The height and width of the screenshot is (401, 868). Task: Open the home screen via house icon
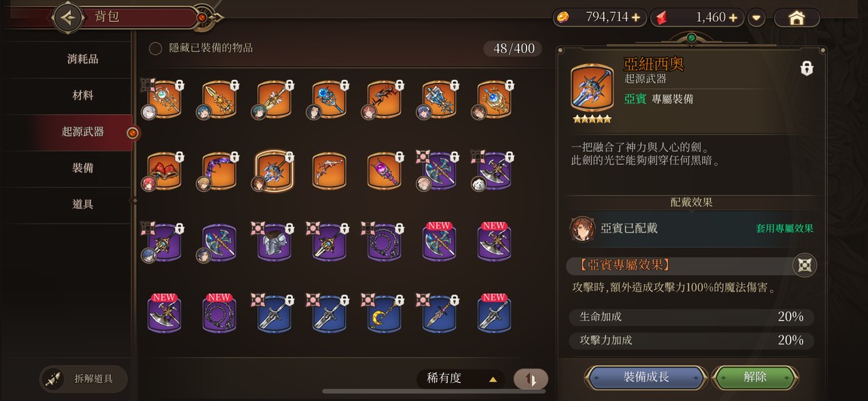pyautogui.click(x=796, y=17)
